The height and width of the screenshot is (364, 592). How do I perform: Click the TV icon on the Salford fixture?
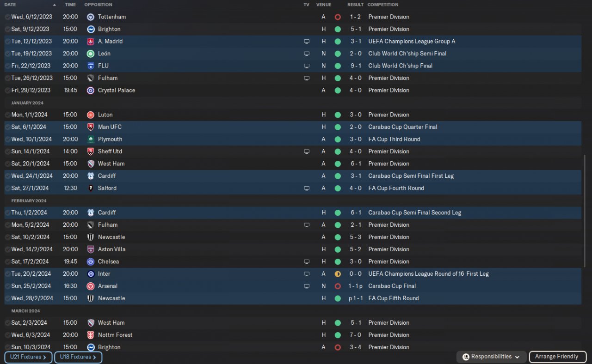point(306,188)
